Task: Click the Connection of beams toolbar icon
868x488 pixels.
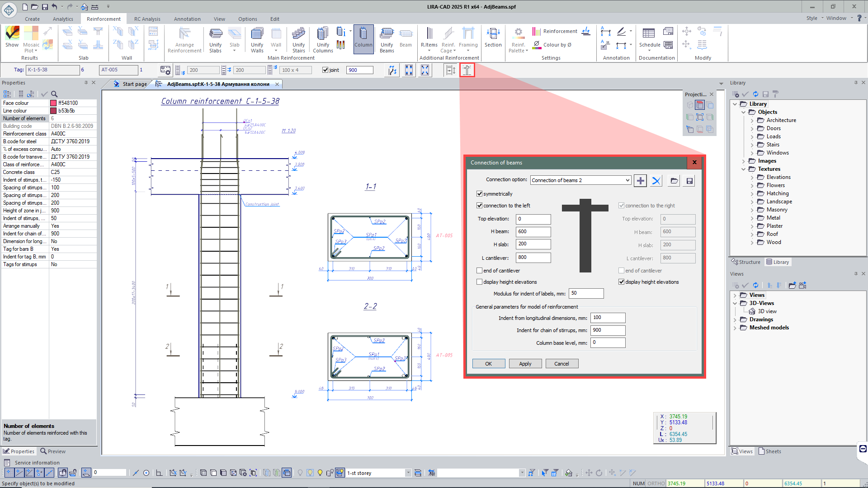Action: click(x=467, y=70)
